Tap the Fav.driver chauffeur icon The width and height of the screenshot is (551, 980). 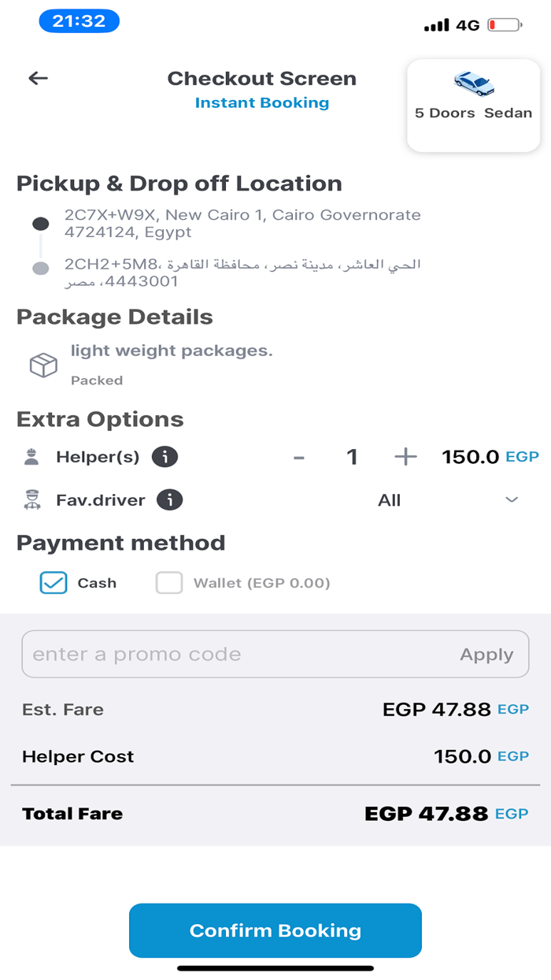coord(32,500)
